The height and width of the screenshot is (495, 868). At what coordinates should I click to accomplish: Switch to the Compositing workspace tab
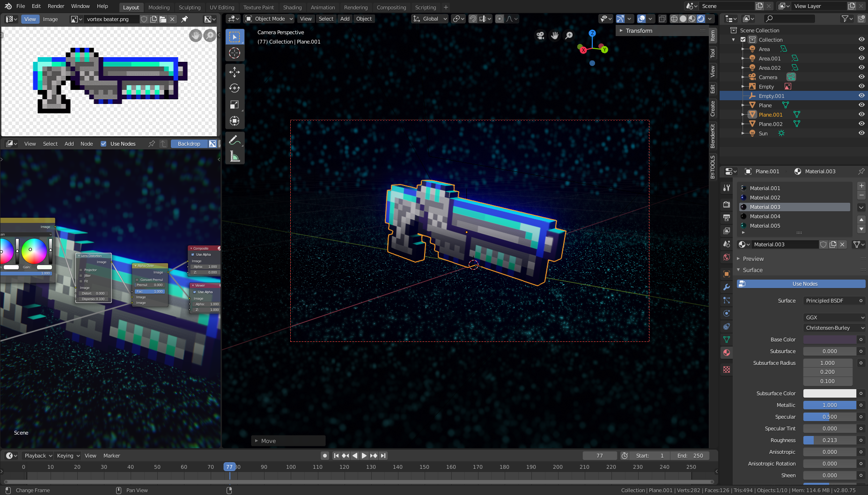coord(391,7)
